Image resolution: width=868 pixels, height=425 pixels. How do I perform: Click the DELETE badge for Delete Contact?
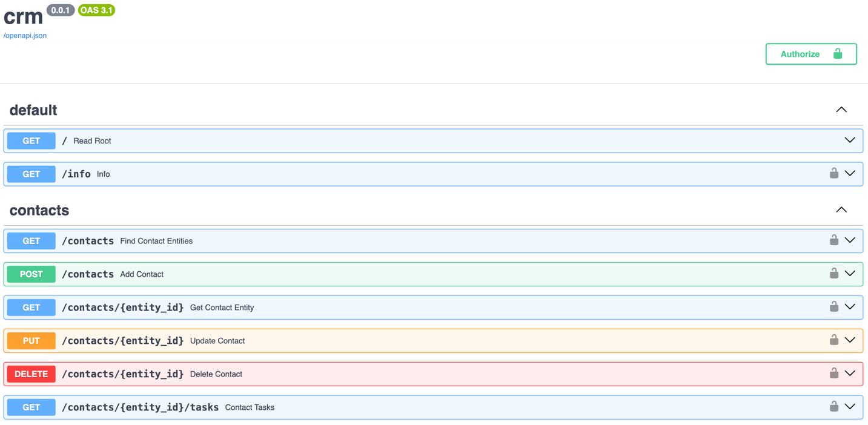pyautogui.click(x=31, y=374)
